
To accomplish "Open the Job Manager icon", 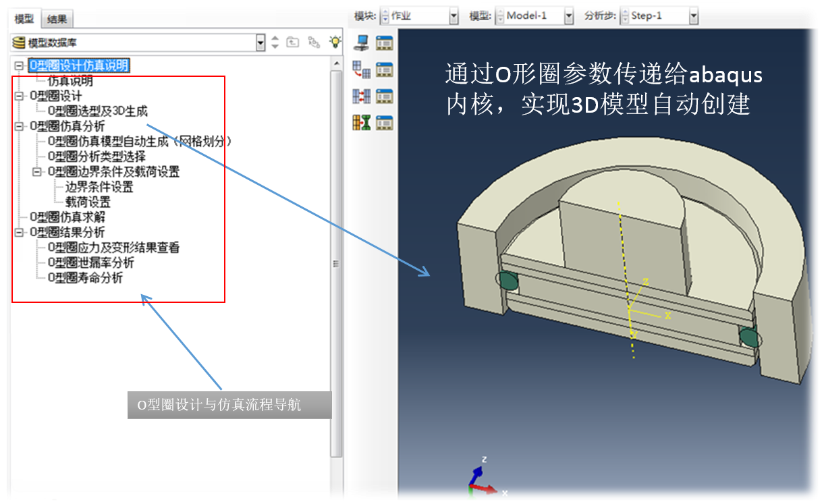I will [x=384, y=43].
